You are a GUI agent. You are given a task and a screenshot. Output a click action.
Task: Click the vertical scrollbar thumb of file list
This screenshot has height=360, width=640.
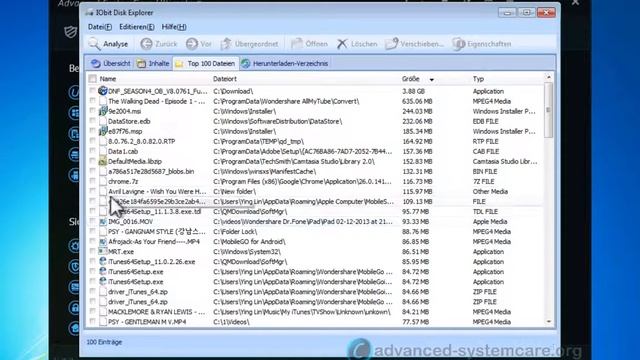coord(549,110)
